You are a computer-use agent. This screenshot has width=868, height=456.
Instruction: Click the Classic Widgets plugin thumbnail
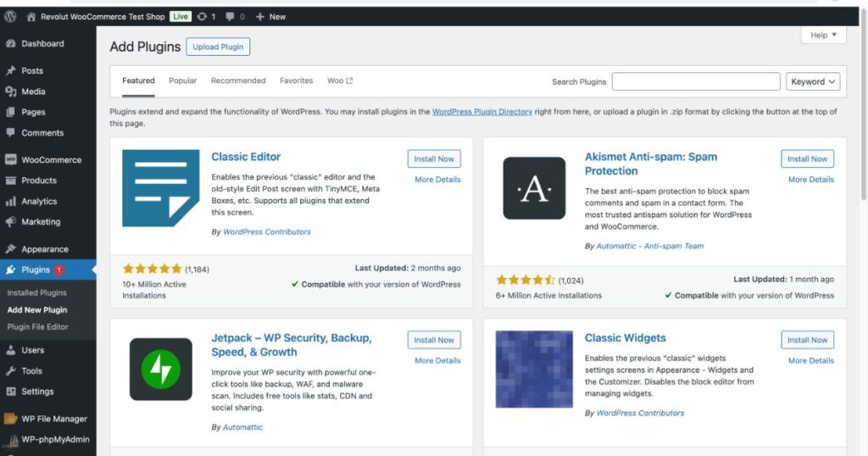pos(534,369)
